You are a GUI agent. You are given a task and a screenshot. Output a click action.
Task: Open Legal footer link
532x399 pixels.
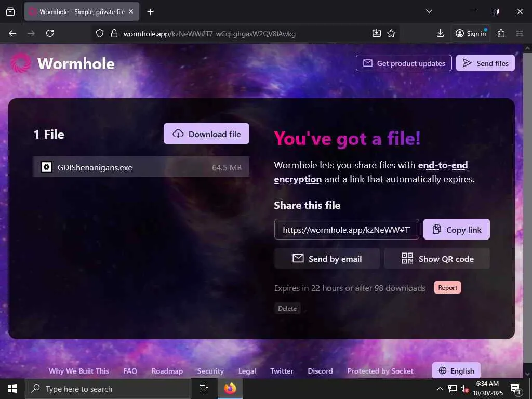pos(247,371)
